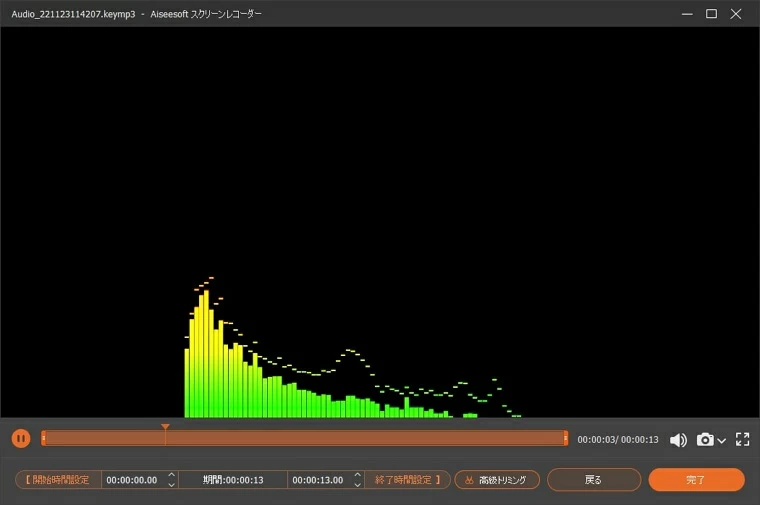
Task: Click the 戻る back button
Action: (593, 480)
